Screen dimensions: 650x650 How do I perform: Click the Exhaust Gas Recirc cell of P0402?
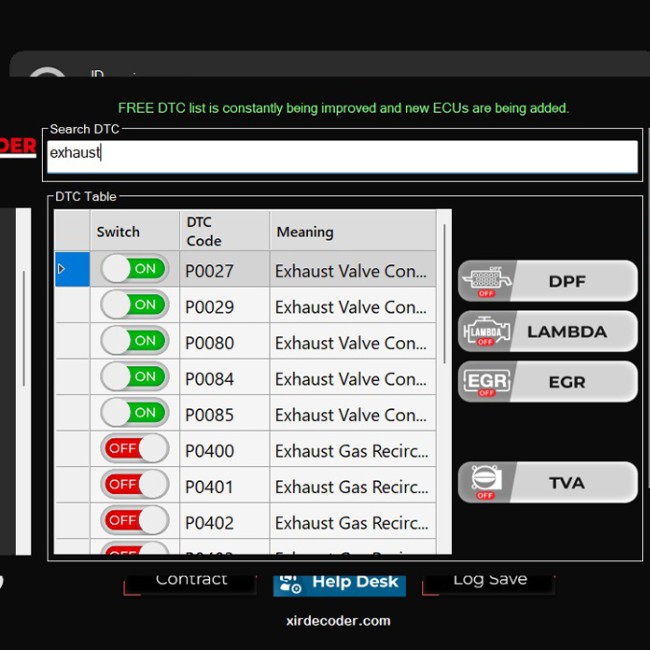pyautogui.click(x=353, y=521)
